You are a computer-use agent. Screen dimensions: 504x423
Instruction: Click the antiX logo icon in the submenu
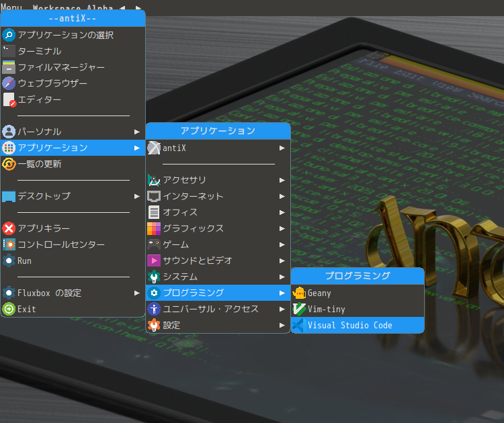tap(154, 148)
